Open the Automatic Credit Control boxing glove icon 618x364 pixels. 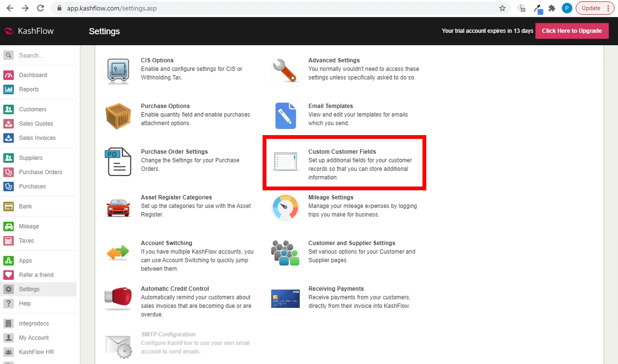[x=118, y=298]
